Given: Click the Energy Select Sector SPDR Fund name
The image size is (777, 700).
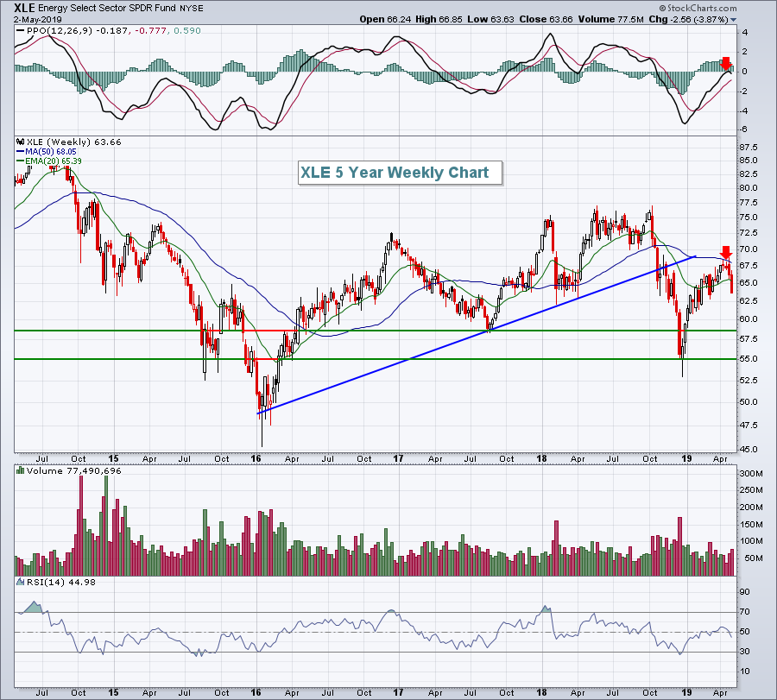Looking at the screenshot, I should (106, 9).
